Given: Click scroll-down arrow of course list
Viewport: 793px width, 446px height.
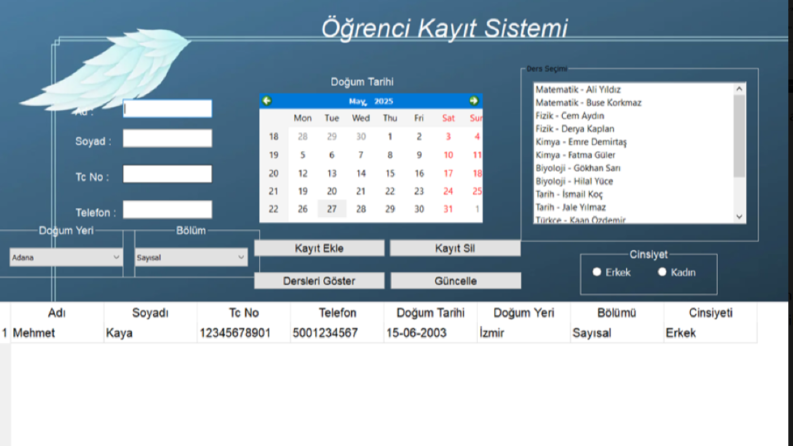Looking at the screenshot, I should (739, 217).
